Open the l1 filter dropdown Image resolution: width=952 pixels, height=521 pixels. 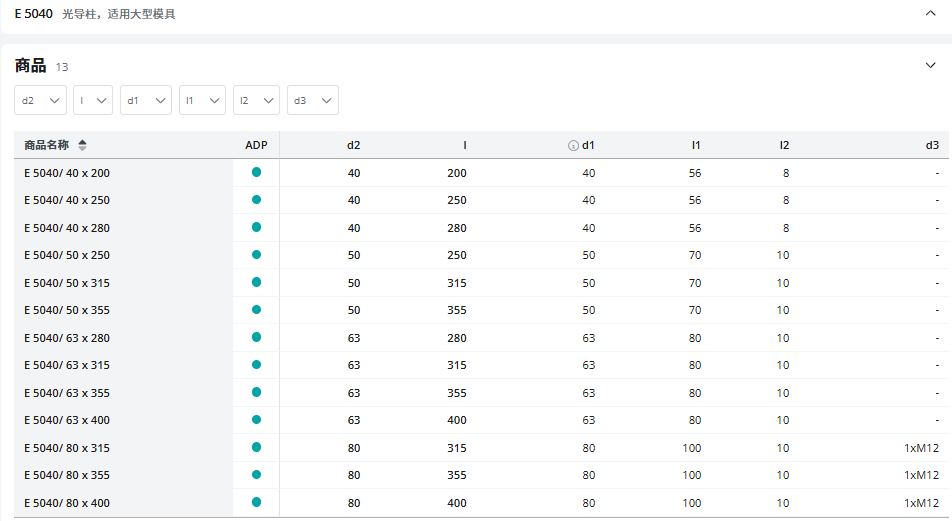point(202,100)
